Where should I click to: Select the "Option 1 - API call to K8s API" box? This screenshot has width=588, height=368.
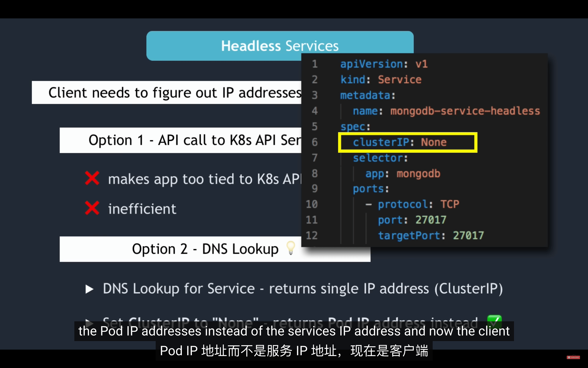tap(181, 140)
